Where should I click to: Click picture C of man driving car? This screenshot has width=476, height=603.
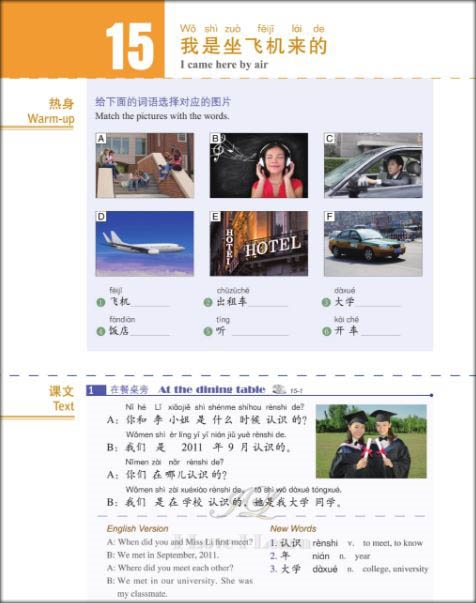pyautogui.click(x=373, y=165)
